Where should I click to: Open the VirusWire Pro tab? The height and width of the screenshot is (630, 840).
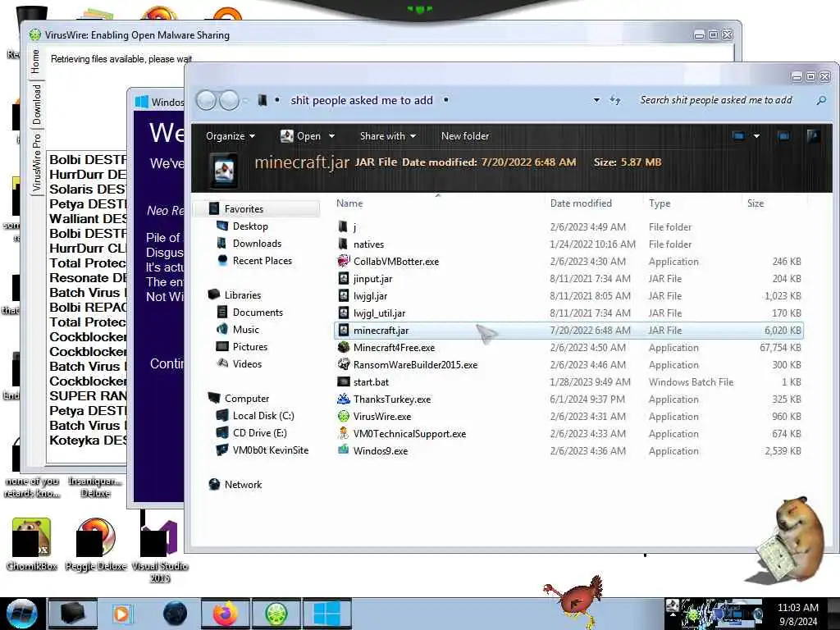click(x=36, y=163)
